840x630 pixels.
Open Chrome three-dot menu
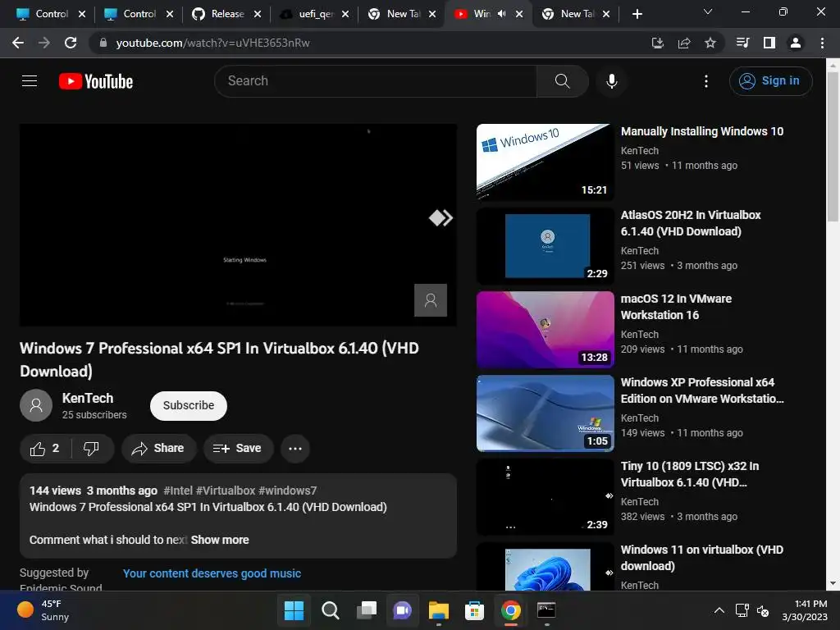[x=822, y=43]
